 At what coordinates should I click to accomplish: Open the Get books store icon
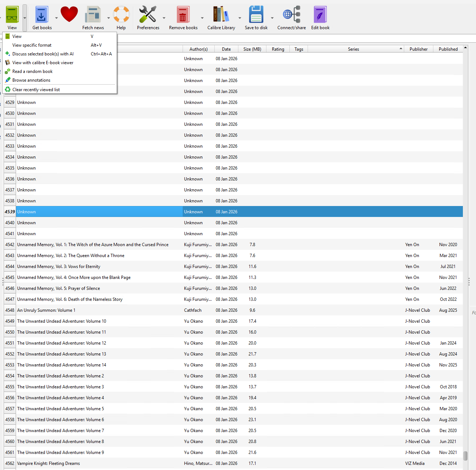click(x=42, y=15)
